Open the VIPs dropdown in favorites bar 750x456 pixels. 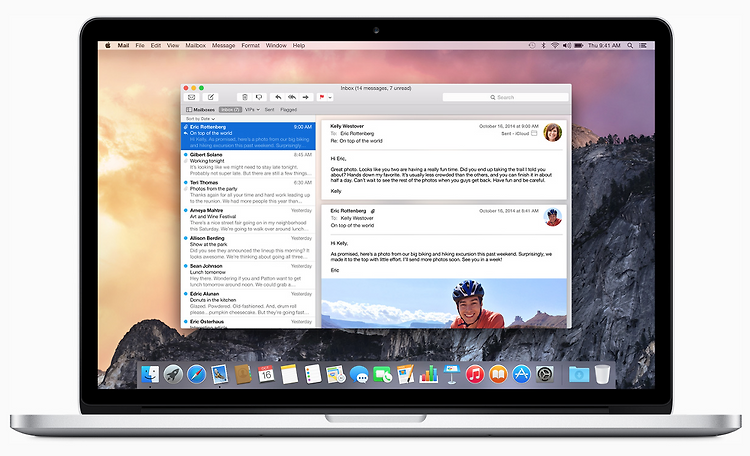[x=252, y=110]
